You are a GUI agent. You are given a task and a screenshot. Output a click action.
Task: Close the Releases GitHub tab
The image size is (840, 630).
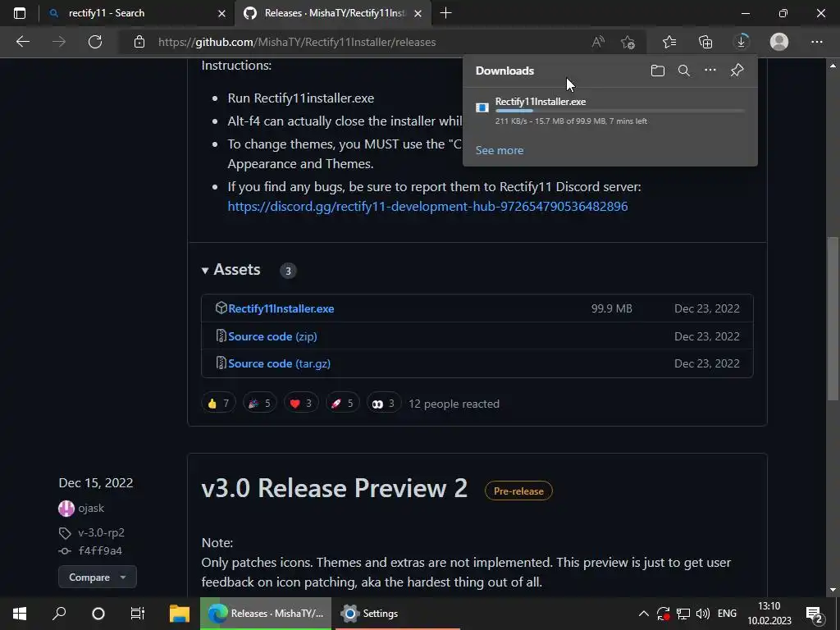tap(418, 13)
